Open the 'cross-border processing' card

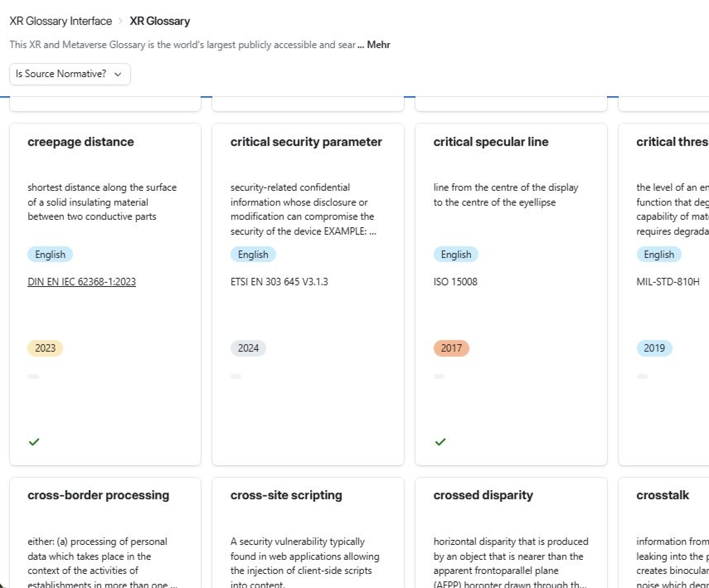tap(105, 532)
